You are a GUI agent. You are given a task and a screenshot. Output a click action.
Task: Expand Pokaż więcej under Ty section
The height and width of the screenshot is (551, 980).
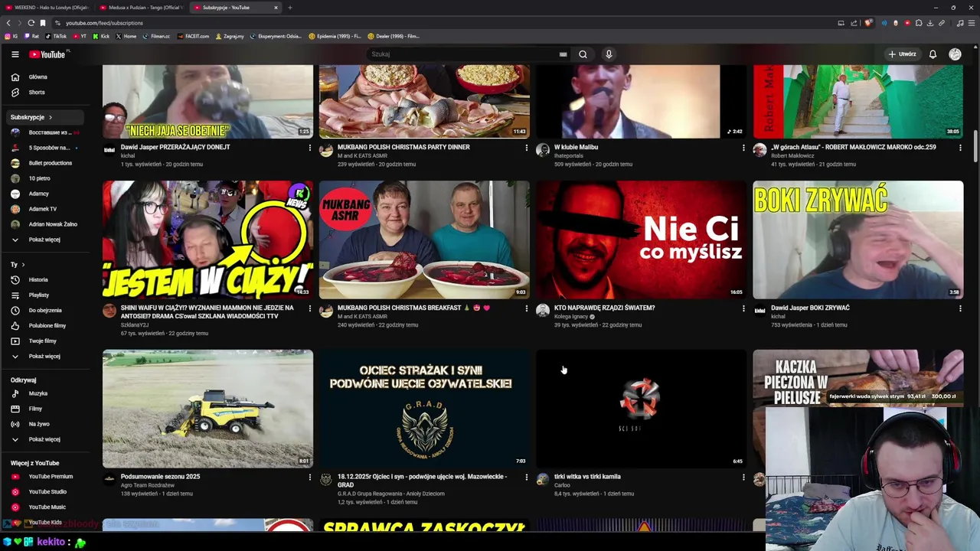click(x=46, y=356)
